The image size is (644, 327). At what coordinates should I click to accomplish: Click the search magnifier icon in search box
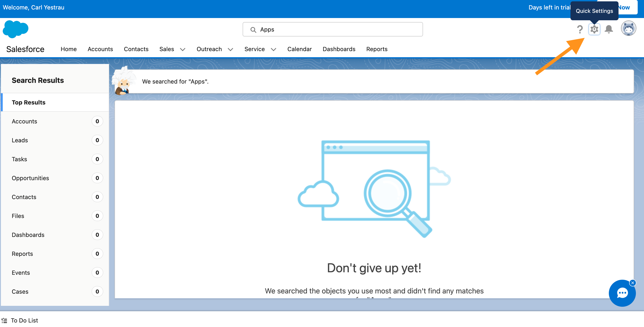pos(253,30)
